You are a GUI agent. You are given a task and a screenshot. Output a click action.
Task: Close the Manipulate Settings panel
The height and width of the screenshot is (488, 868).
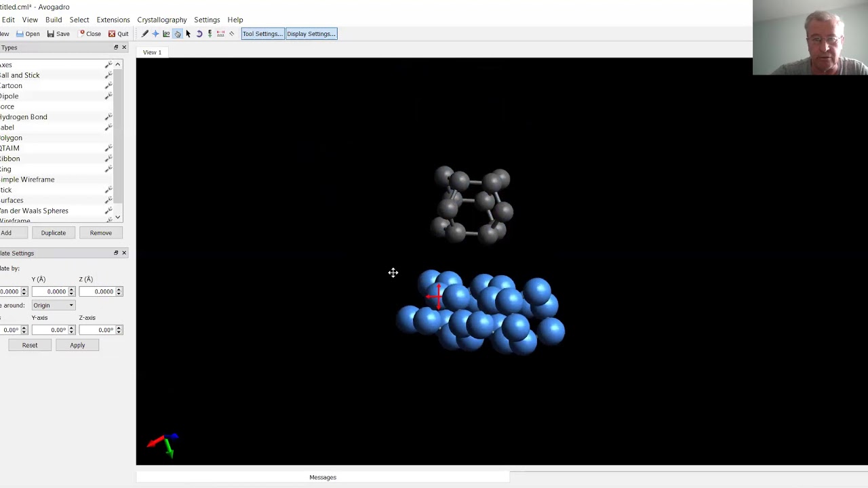pos(124,253)
